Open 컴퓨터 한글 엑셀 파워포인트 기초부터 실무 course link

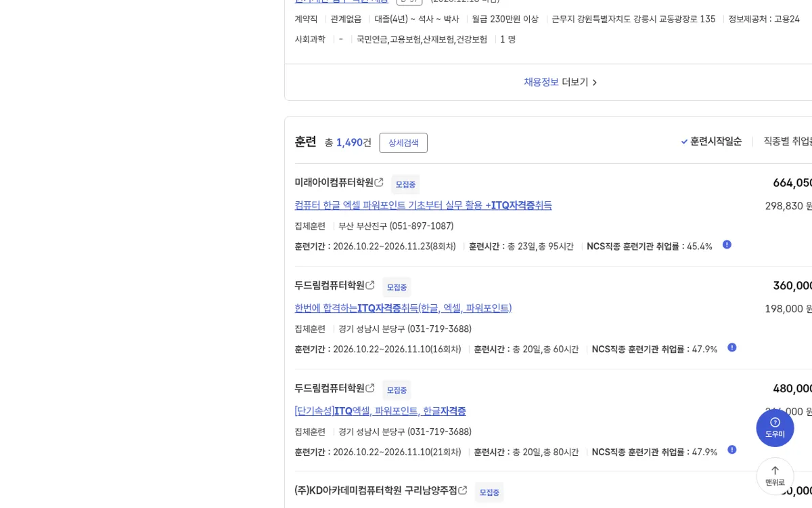coord(424,205)
